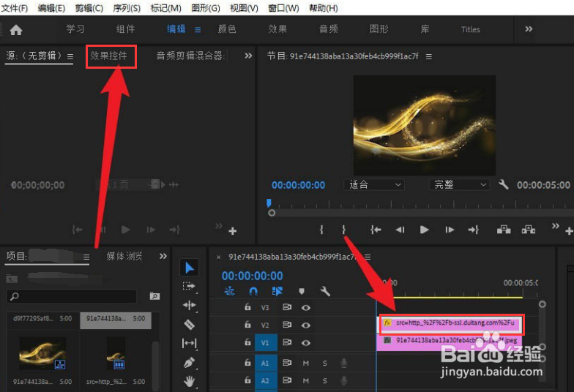Viewport: 574px width, 392px height.
Task: Toggle sync lock on V2 track
Action: coord(287,325)
